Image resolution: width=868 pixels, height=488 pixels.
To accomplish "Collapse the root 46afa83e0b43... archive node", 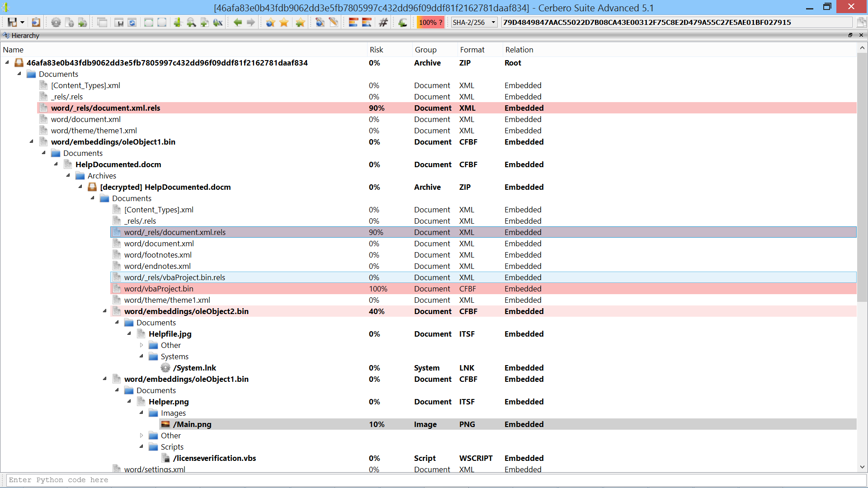I will point(7,62).
